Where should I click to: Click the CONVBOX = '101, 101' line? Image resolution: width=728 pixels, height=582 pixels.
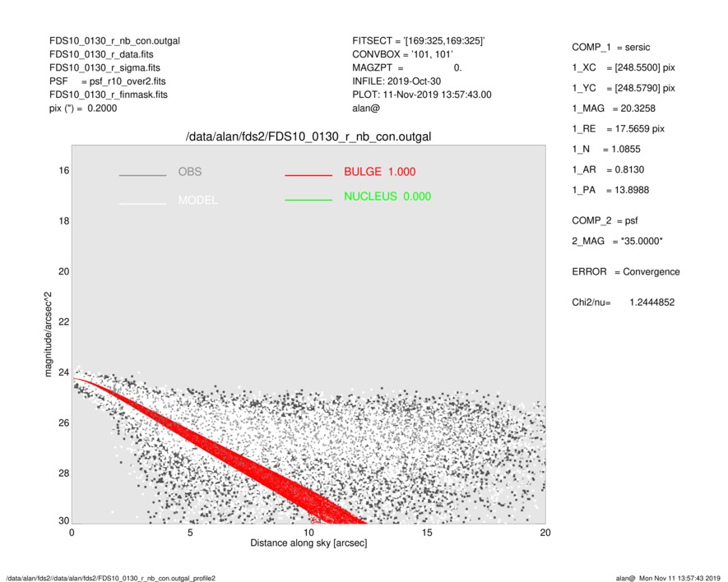click(x=402, y=54)
